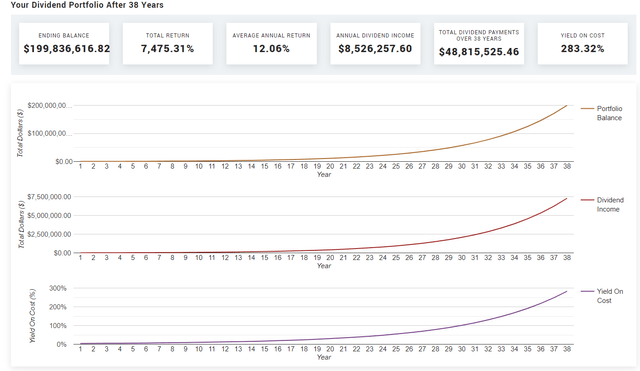Select the Total Return value 7,475.31%

167,49
